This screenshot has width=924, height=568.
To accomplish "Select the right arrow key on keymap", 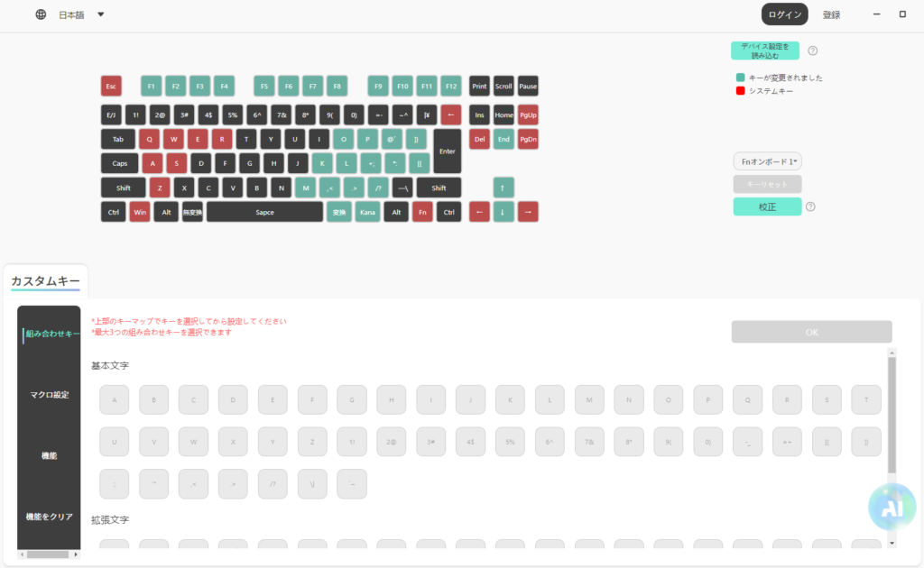I will 528,212.
